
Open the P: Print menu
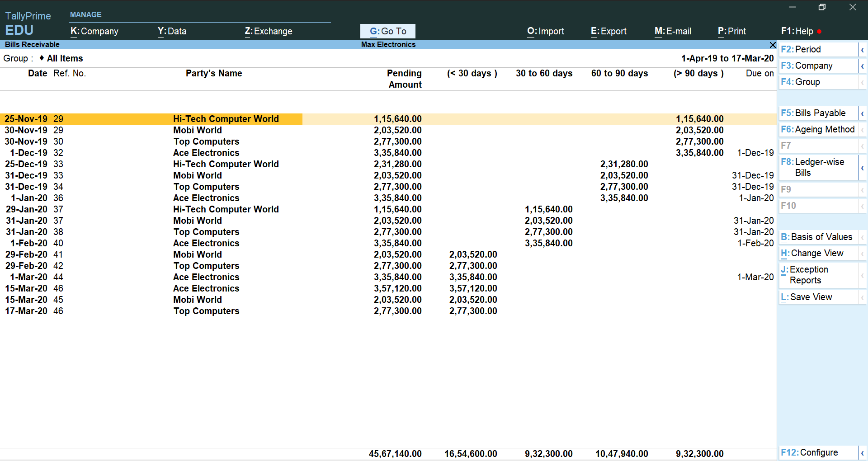[x=731, y=31]
